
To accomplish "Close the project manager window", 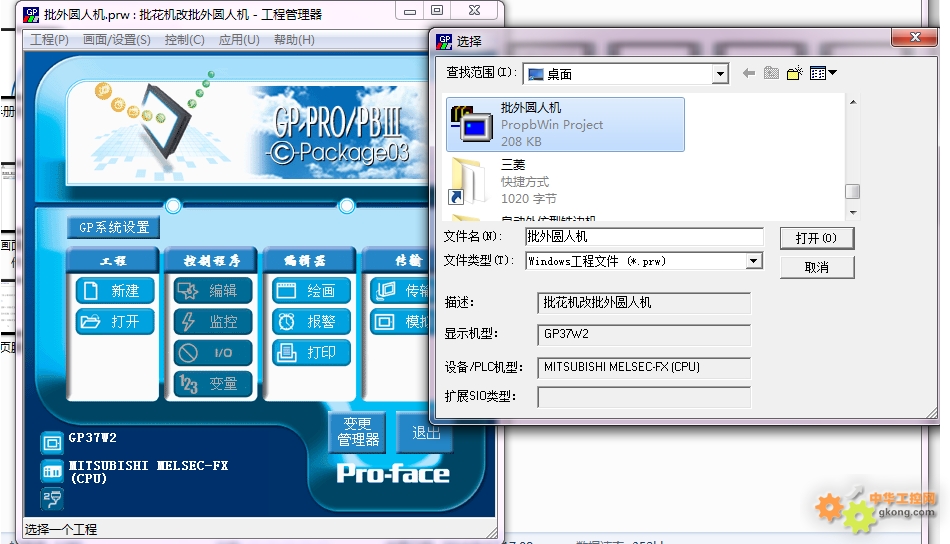I will tap(474, 10).
